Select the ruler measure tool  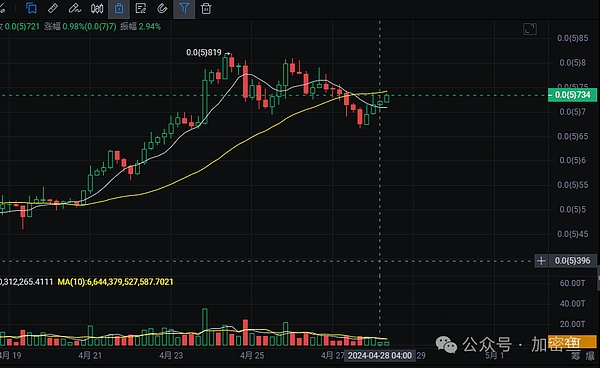point(53,8)
